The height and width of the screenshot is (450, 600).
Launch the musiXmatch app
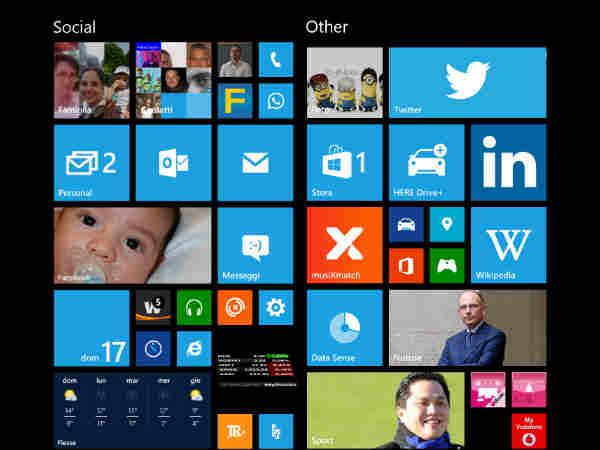(x=344, y=245)
